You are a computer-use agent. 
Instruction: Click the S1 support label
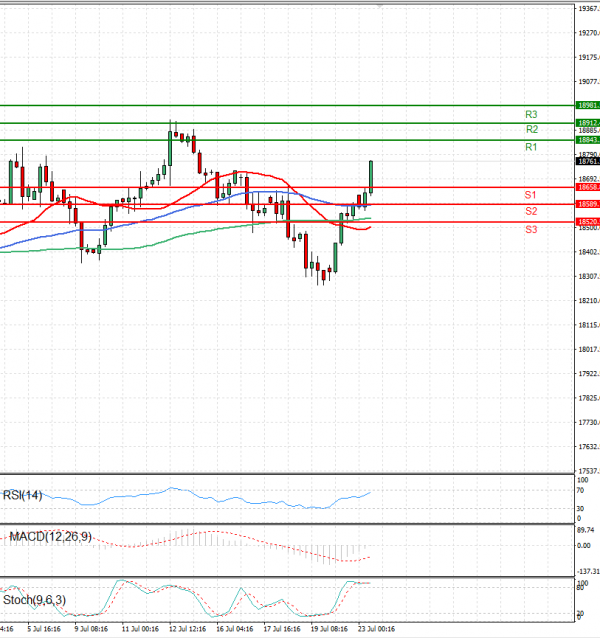530,195
